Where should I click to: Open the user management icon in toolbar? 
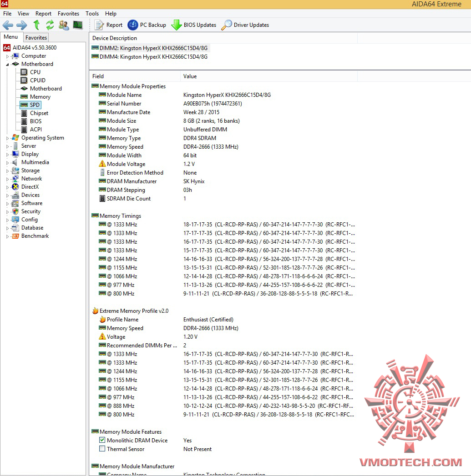64,25
